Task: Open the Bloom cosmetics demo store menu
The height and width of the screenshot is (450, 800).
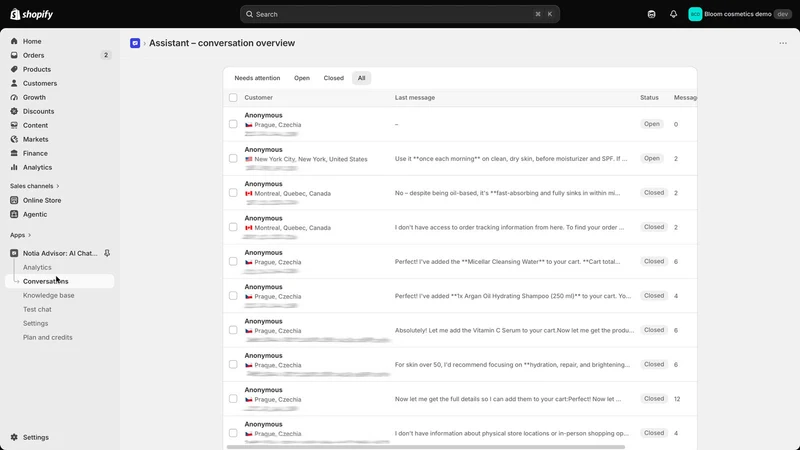Action: [x=740, y=14]
